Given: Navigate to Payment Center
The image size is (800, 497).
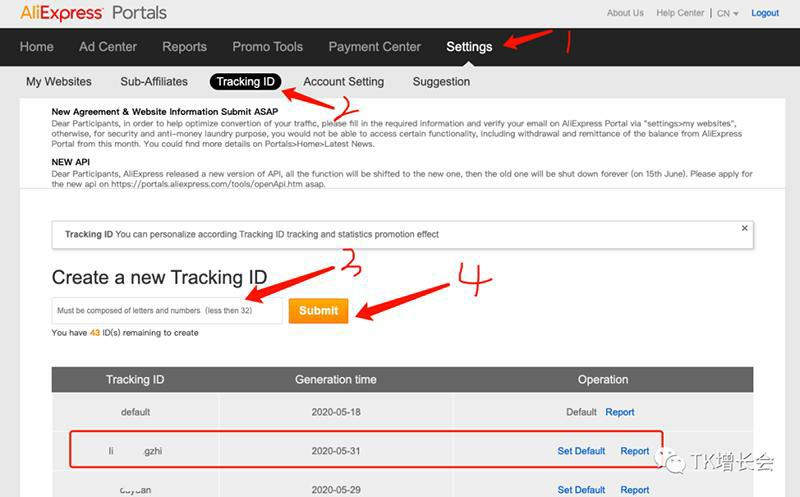Looking at the screenshot, I should (x=375, y=46).
